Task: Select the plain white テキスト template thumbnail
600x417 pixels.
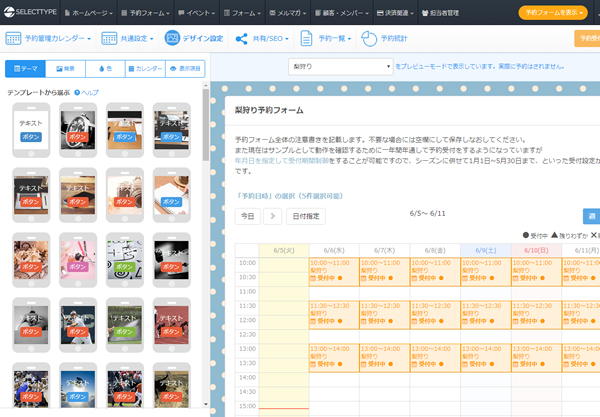Action: (30, 129)
